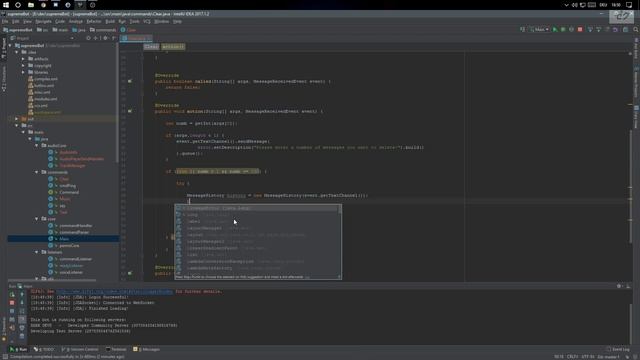The height and width of the screenshot is (360, 640).
Task: Click the Clear breadcrumb in editor
Action: (151, 47)
